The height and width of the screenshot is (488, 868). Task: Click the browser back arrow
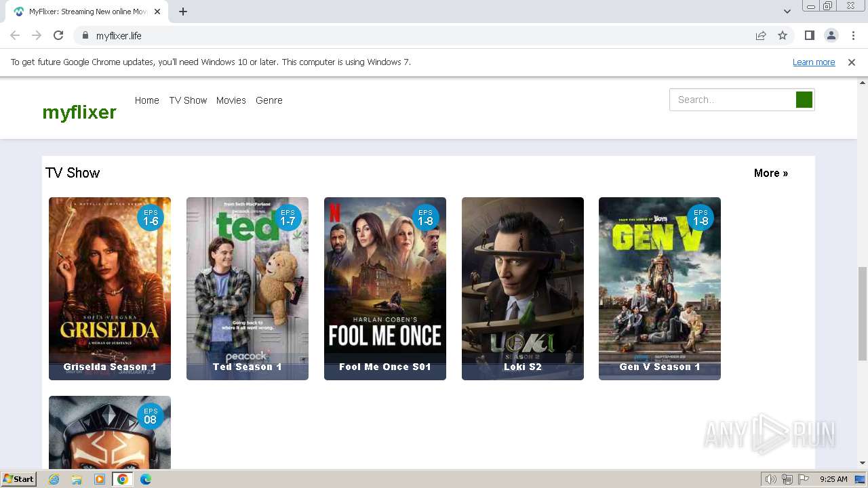pyautogui.click(x=15, y=35)
